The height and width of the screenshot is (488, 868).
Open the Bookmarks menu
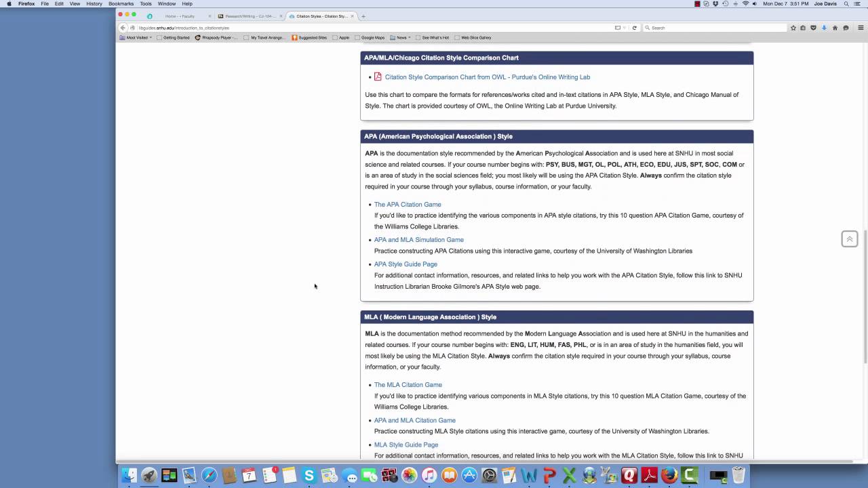(121, 4)
